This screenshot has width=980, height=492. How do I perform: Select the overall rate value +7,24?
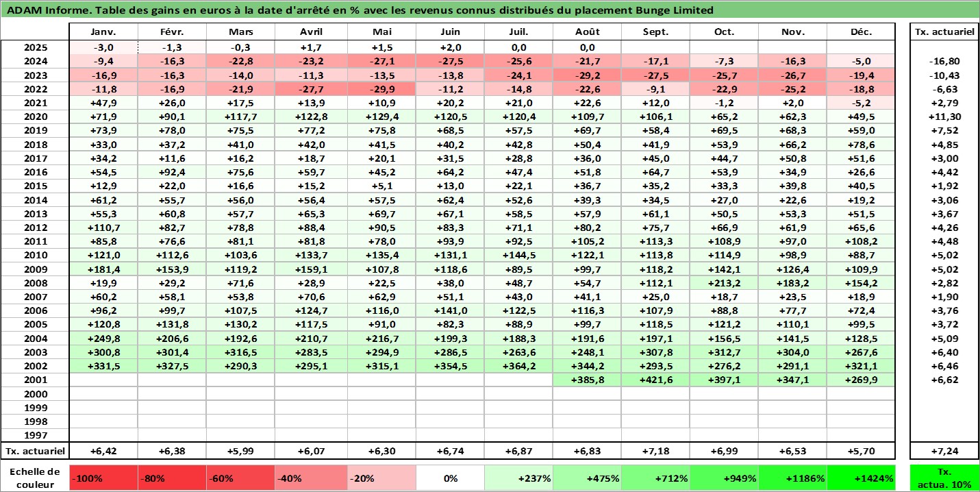pyautogui.click(x=944, y=451)
